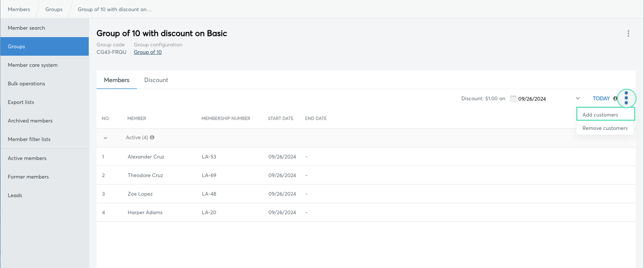Click the NO. column header

click(x=106, y=118)
